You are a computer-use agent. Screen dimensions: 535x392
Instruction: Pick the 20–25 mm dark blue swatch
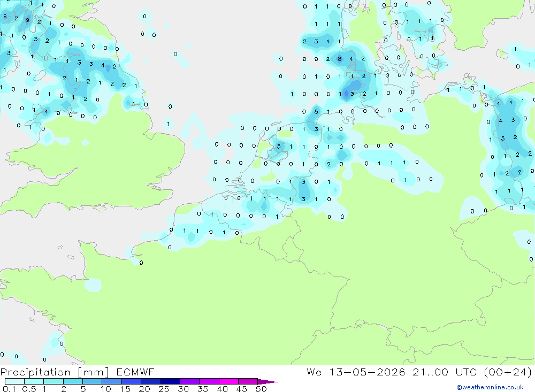(150, 381)
